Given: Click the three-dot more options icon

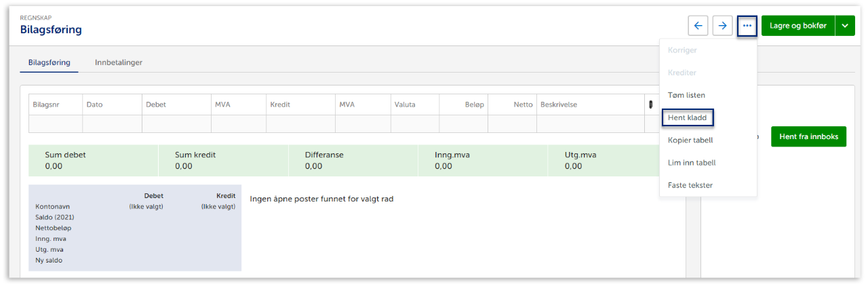Looking at the screenshot, I should pos(747,26).
